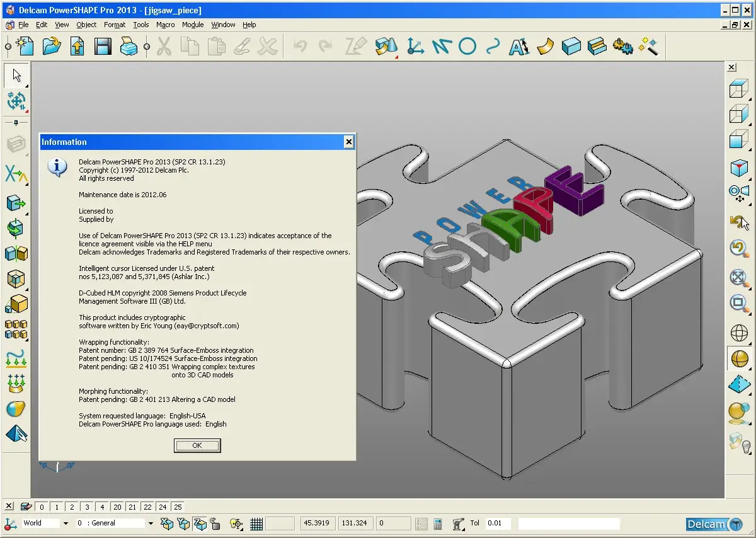756x538 pixels.
Task: Click the Redo arrow icon
Action: point(325,47)
